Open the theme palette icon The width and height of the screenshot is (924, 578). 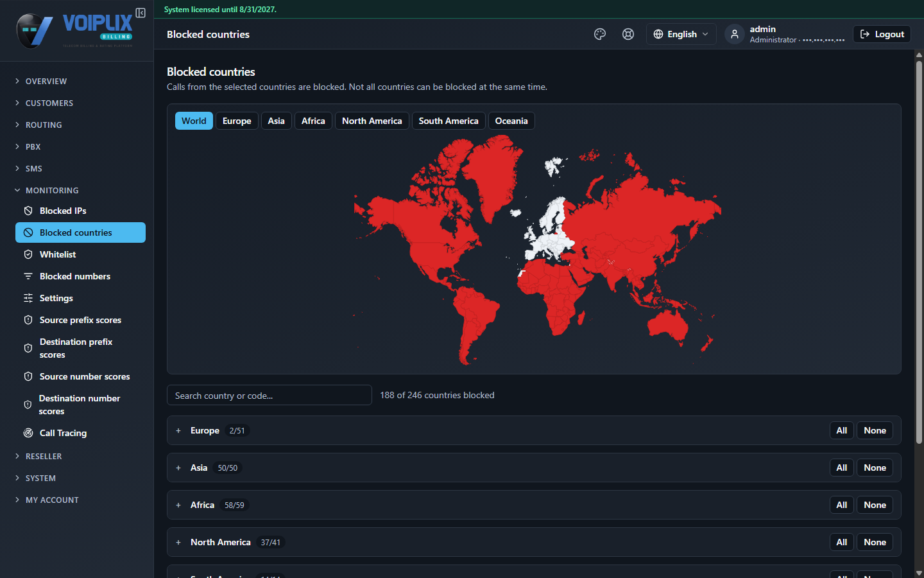[x=600, y=34]
